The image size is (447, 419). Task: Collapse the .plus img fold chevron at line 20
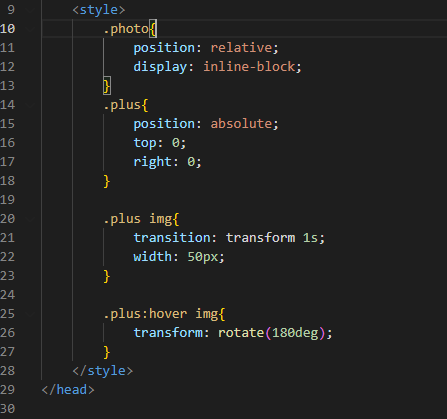tap(30, 219)
